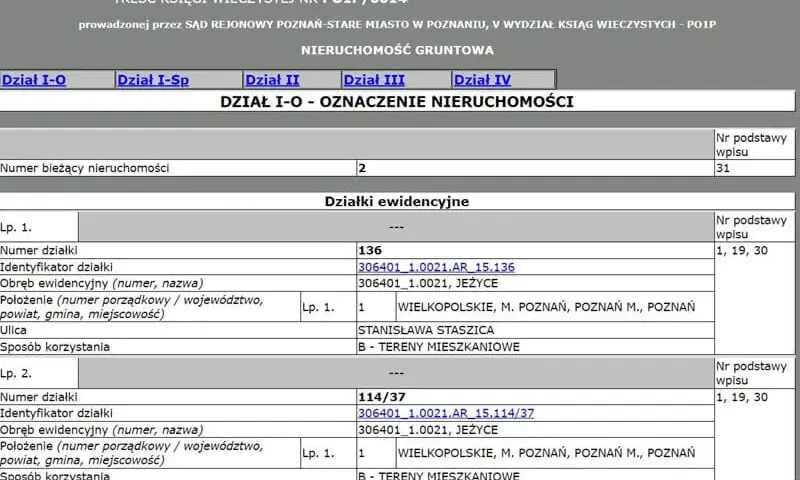
Task: Click the court name line SĄD REJONOWY POZNAŃ-STARE MIASTO
Action: pos(397,24)
